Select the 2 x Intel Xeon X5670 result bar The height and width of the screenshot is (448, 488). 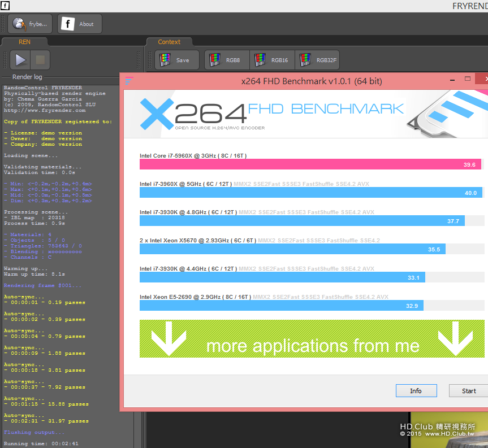point(292,249)
